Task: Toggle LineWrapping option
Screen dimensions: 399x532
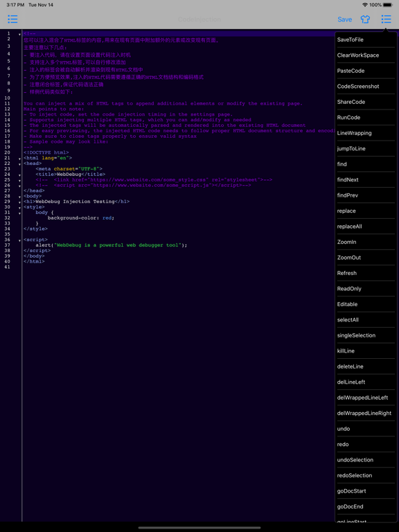Action: click(366, 133)
